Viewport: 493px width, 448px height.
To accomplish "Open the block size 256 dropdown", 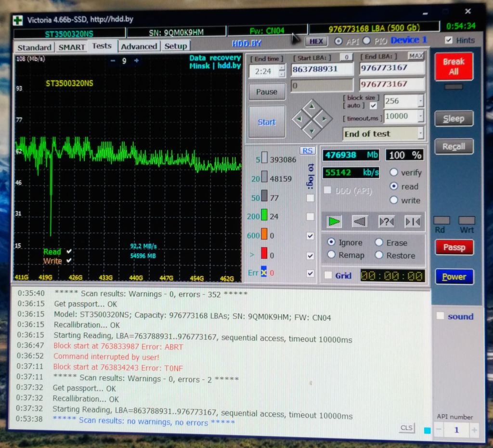I will tap(420, 101).
